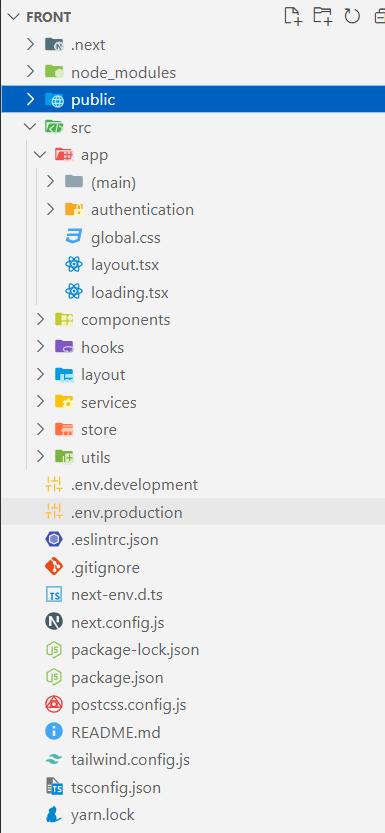Click the green node_modules folder icon
Viewport: 385px width, 833px height.
coord(54,72)
